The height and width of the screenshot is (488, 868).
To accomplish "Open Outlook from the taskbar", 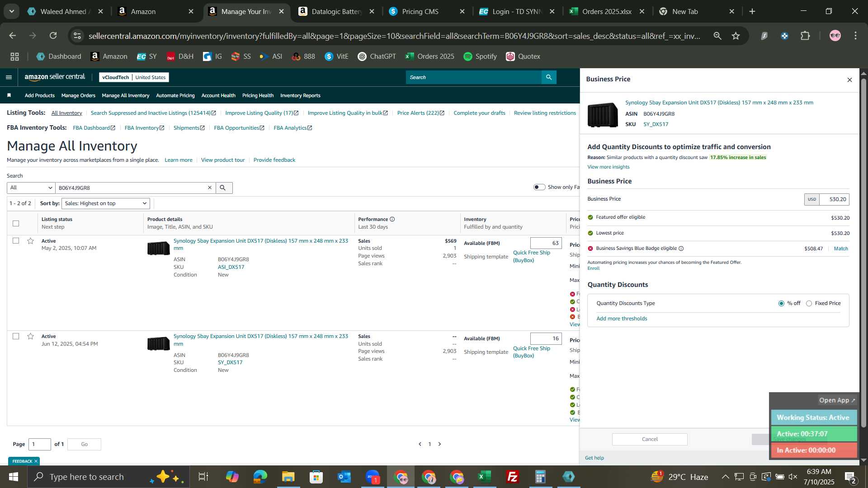I will point(344,477).
